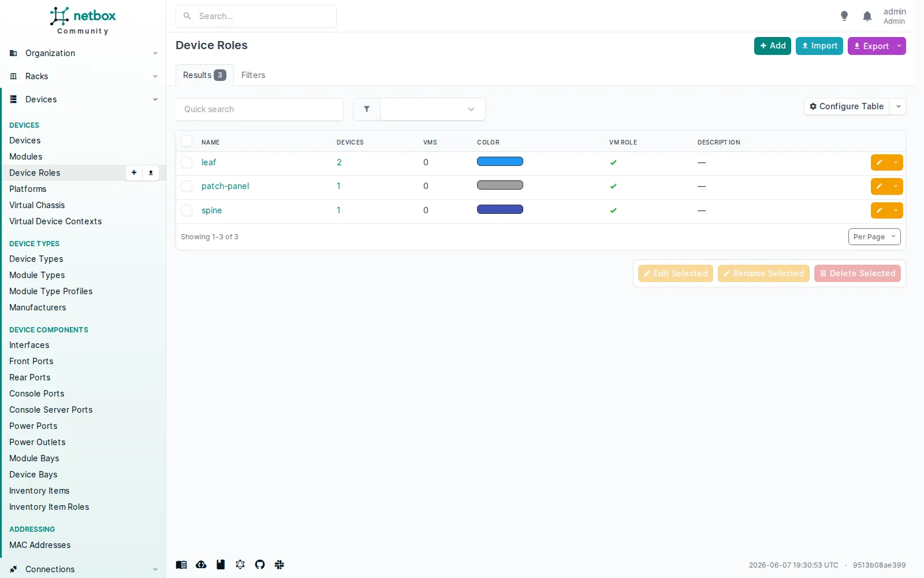
Task: Open the notifications bell
Action: [x=867, y=16]
